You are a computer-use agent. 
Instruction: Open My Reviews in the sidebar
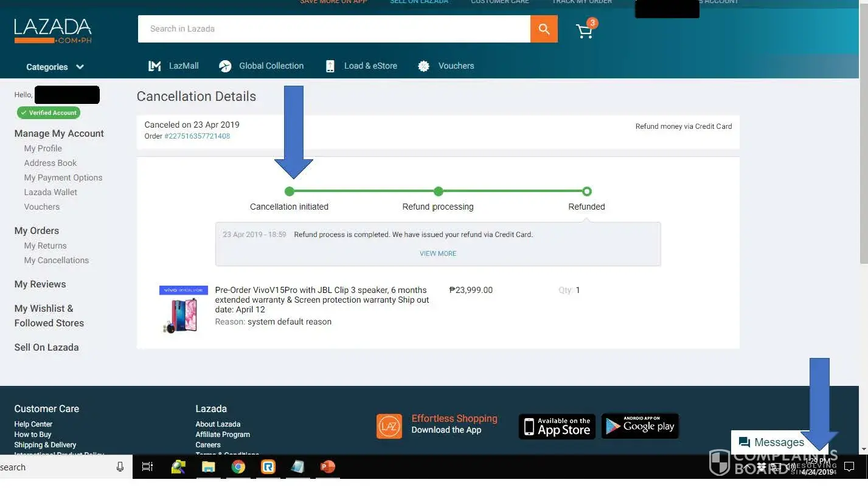40,284
